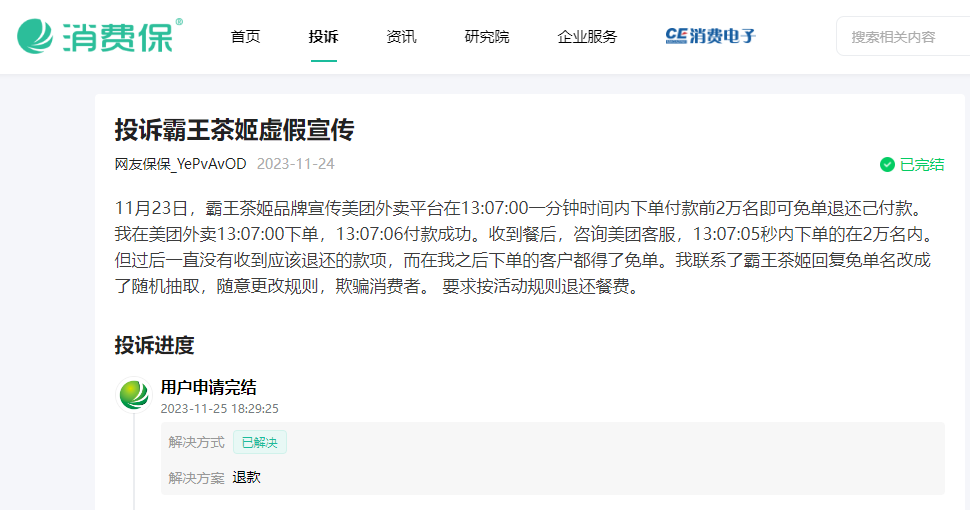Screen dimensions: 970x510
Task: Click the username 网友保保_YePvAvOD
Action: (181, 164)
